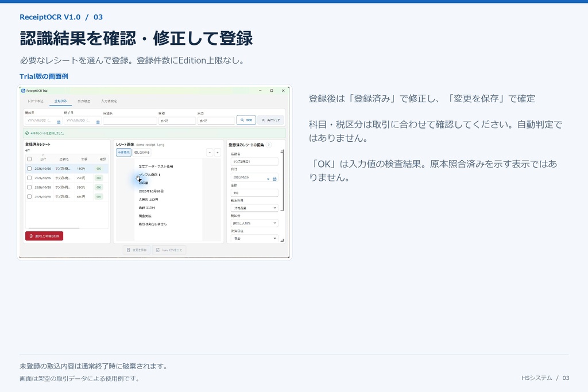Click the help icon beside 登録済みレシートの編集
Screen dimensions: 588x392
coord(269,145)
